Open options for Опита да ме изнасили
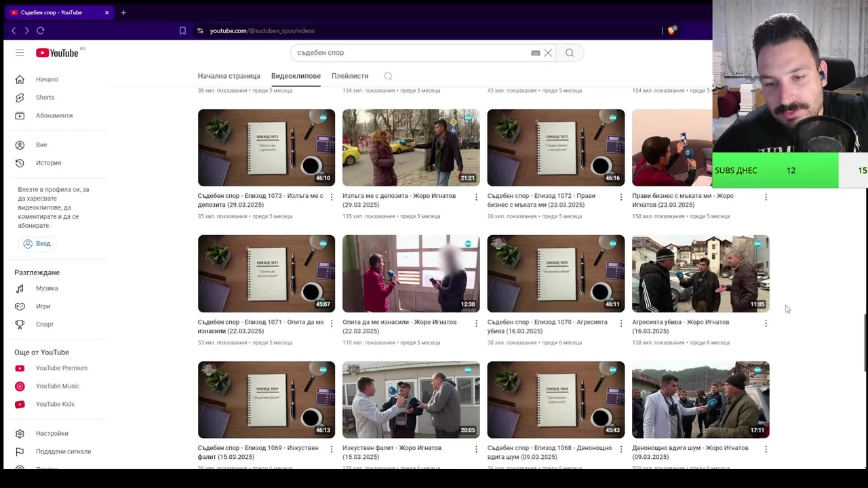This screenshot has width=868, height=488. point(476,323)
